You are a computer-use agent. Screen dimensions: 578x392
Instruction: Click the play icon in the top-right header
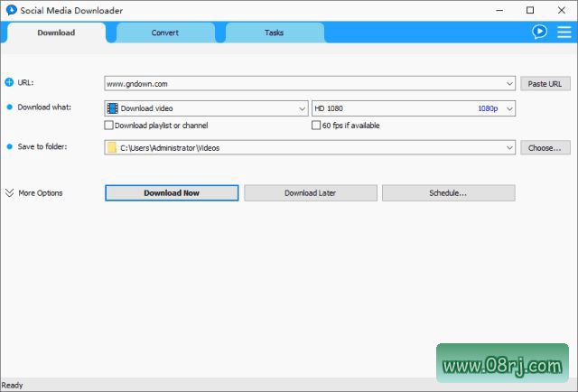[539, 32]
